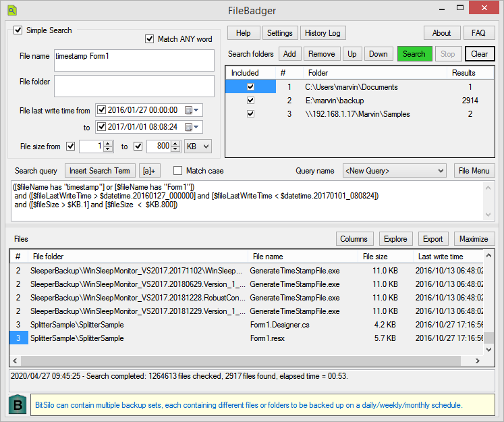Uncheck the E:\marvin\backup folder inclusion

pos(251,101)
